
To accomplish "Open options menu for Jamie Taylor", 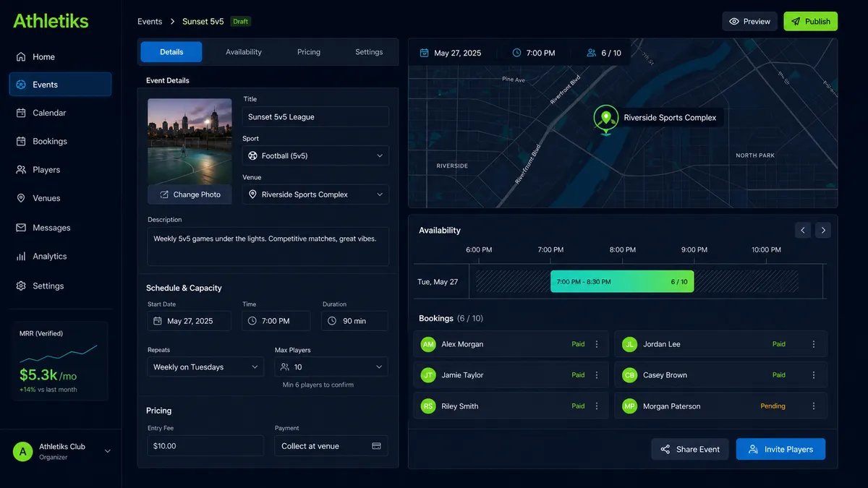I will [597, 375].
